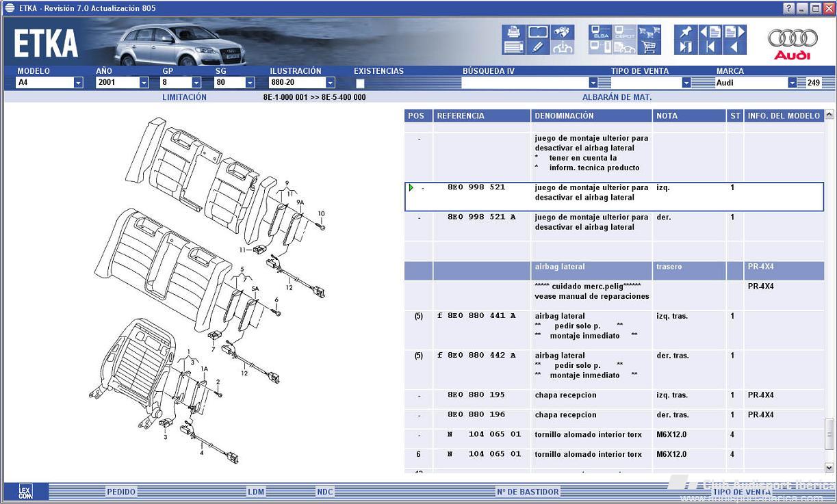Click the NDC button
This screenshot has width=837, height=504.
(325, 492)
